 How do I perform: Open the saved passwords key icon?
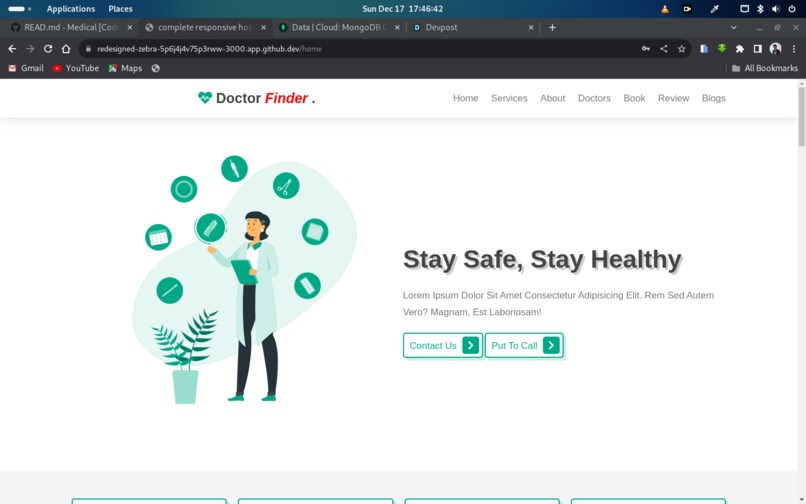(x=646, y=49)
